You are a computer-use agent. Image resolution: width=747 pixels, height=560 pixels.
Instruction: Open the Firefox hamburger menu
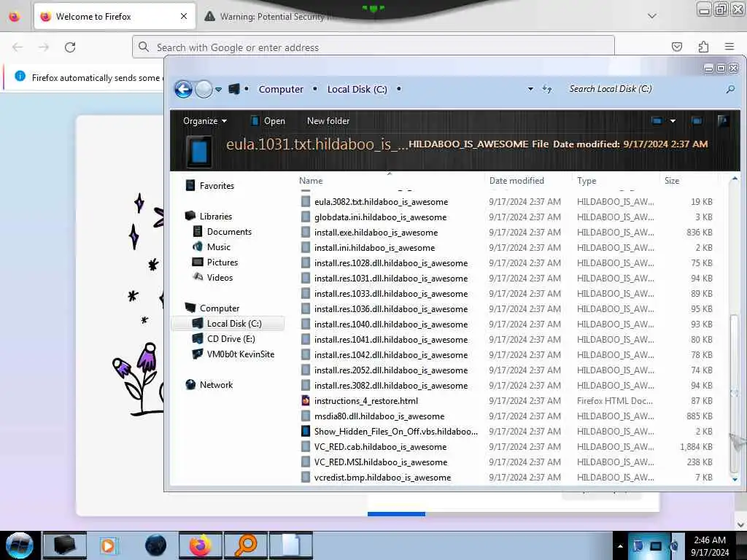point(729,47)
